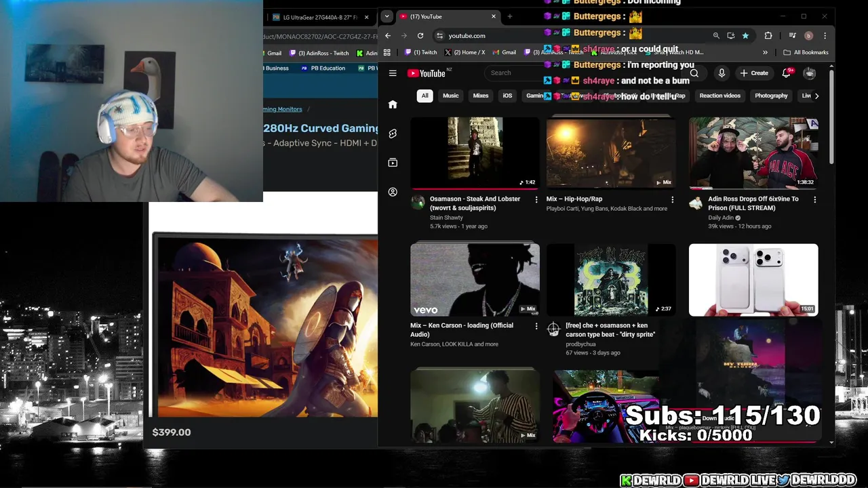Go back in the browser
Screen dimensions: 868x488
[x=388, y=35]
